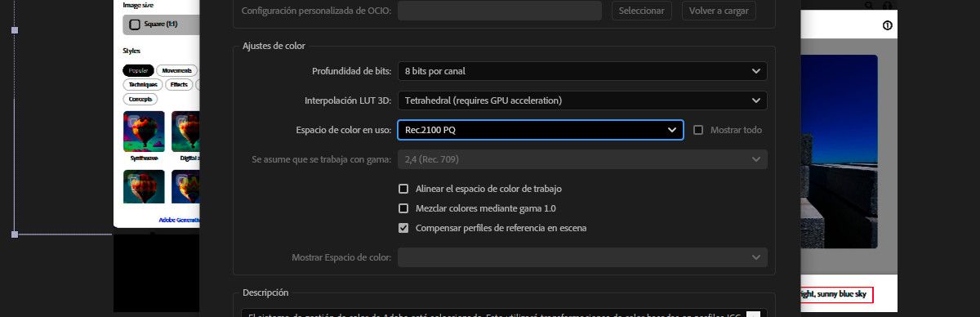Select the Popular styles tab
The image size is (980, 317).
138,70
